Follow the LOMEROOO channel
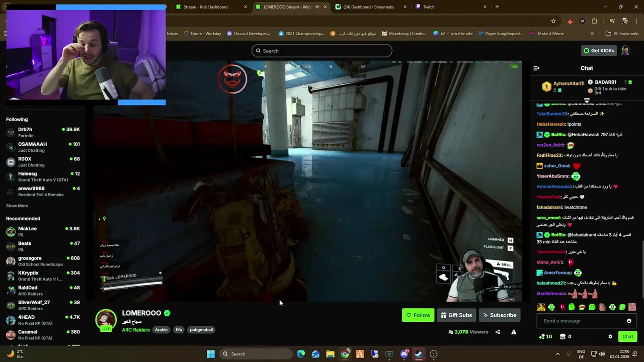 point(418,315)
